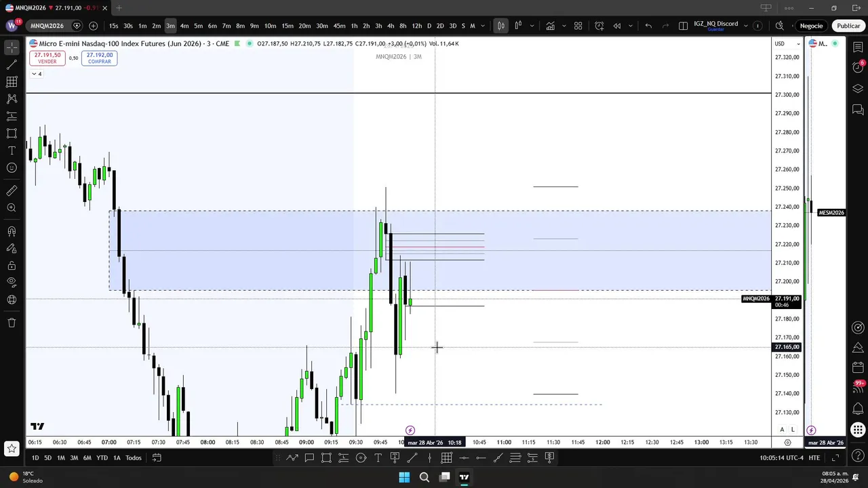Open the forecasting and measurement tools
The width and height of the screenshot is (868, 488).
(x=12, y=116)
